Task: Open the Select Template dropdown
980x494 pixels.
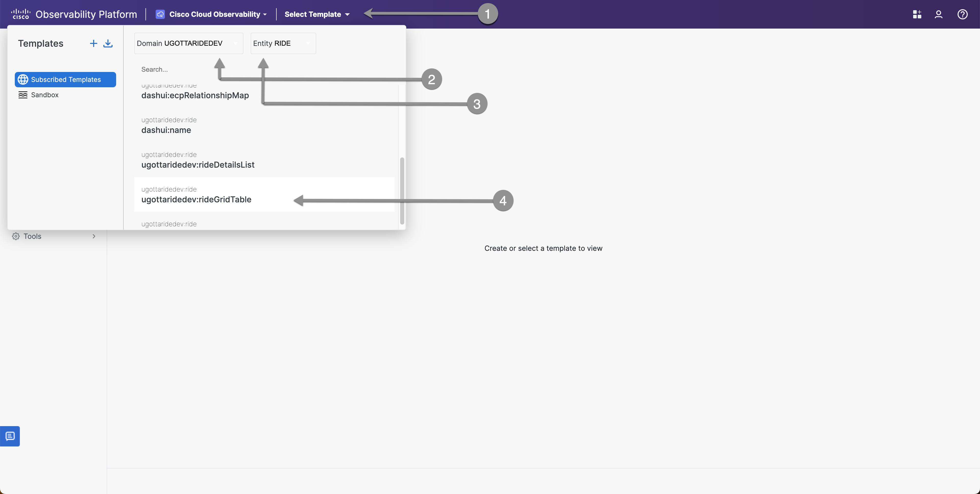Action: 316,15
